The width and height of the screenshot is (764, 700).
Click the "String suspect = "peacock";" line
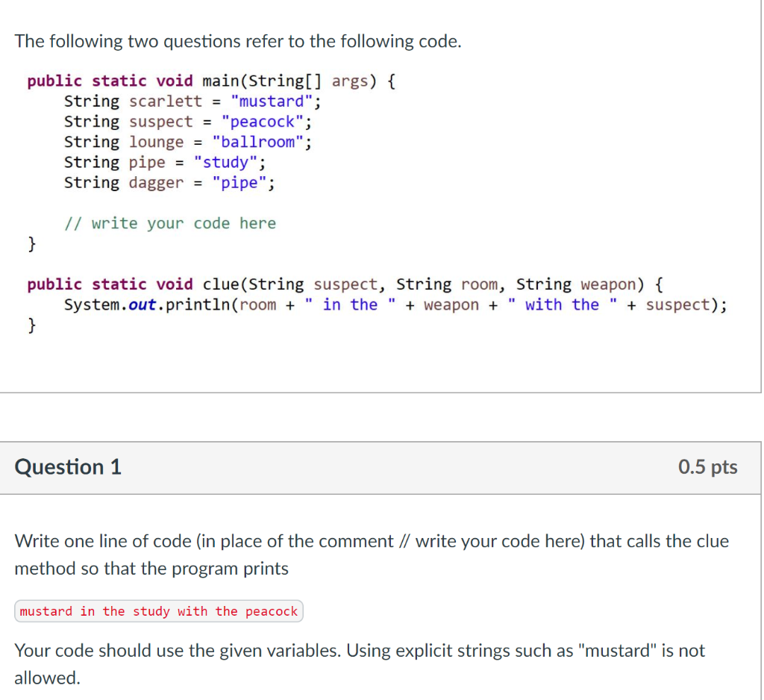(187, 121)
